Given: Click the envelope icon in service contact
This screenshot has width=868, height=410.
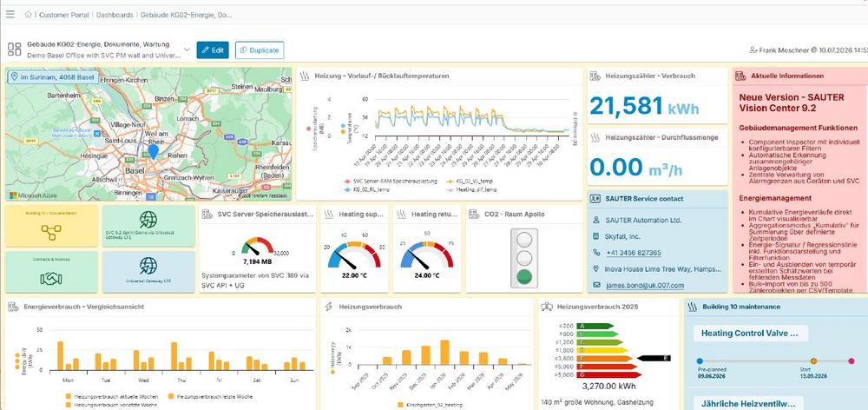Looking at the screenshot, I should point(596,285).
